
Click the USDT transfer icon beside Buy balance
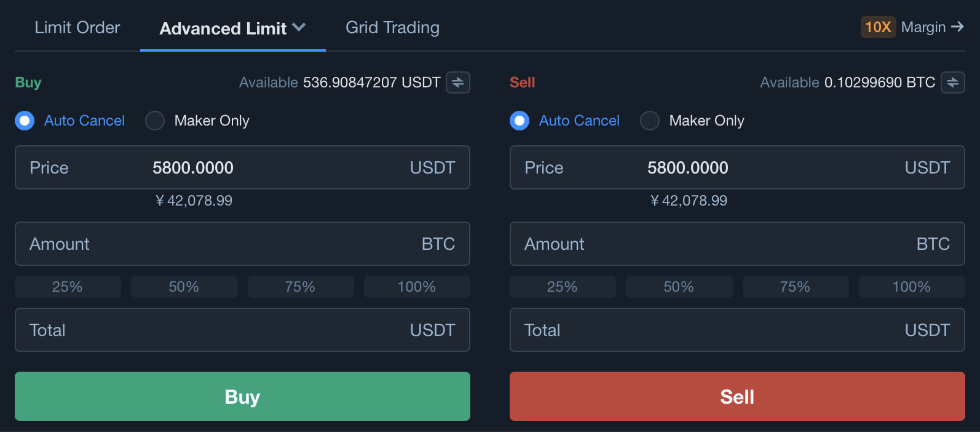pos(458,82)
